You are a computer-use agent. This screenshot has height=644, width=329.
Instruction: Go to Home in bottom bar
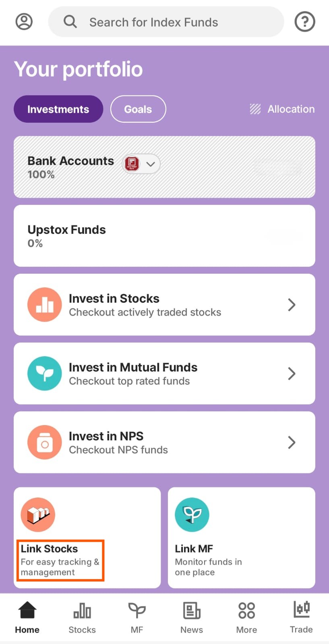point(27,617)
